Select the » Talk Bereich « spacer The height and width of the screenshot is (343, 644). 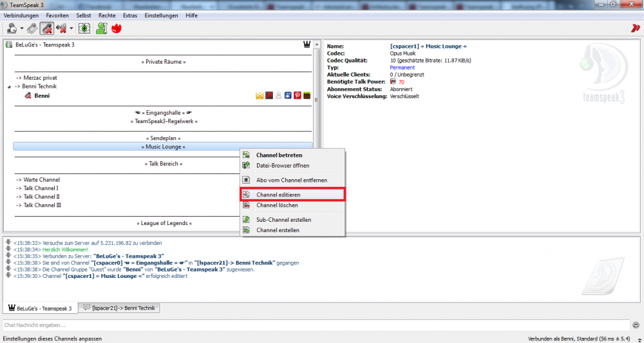[164, 163]
